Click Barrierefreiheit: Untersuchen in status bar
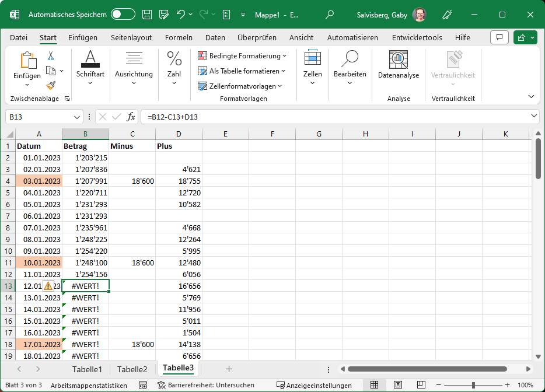This screenshot has height=392, width=545. click(x=206, y=385)
